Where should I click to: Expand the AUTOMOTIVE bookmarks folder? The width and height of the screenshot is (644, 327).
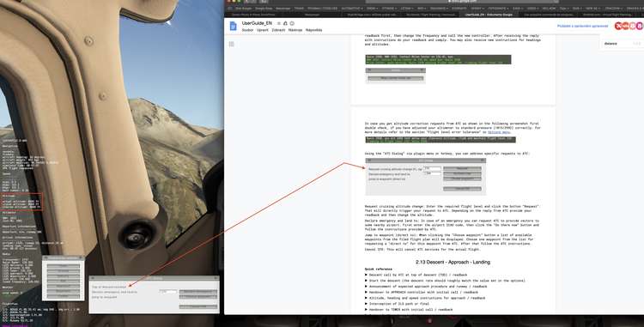click(353, 9)
